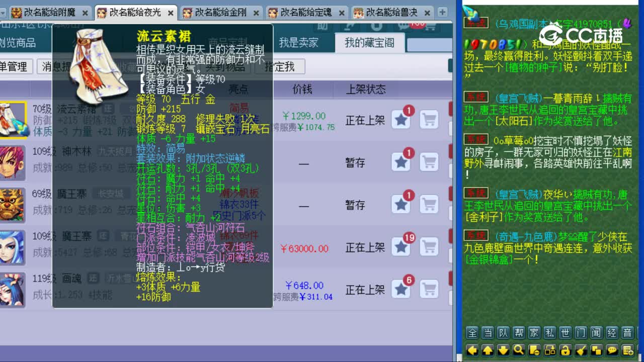Screen dimensions: 644x362
Task: Open a new tab with the plus button
Action: click(442, 12)
